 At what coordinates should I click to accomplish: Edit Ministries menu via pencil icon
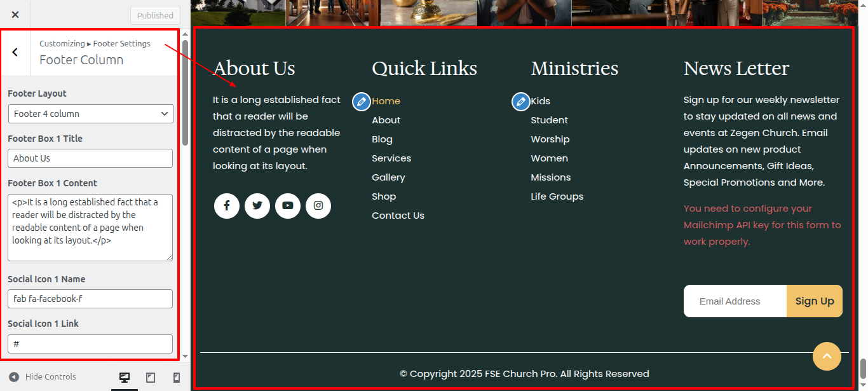(520, 102)
